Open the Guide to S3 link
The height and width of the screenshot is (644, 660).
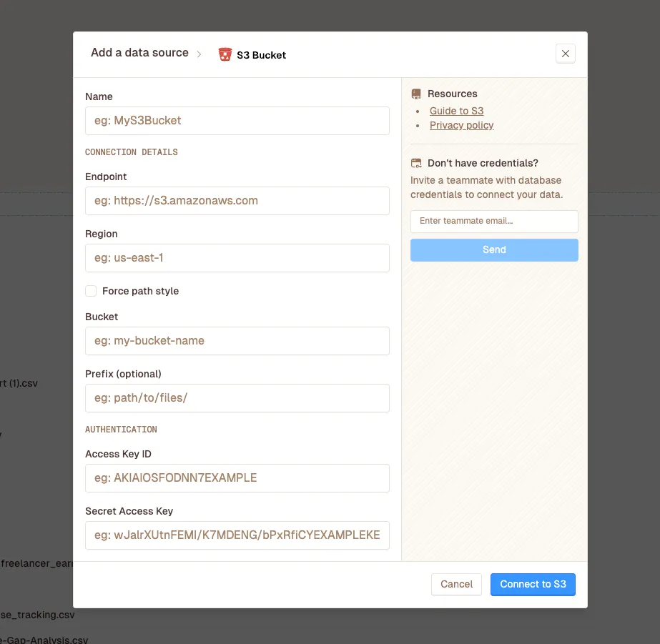(456, 111)
